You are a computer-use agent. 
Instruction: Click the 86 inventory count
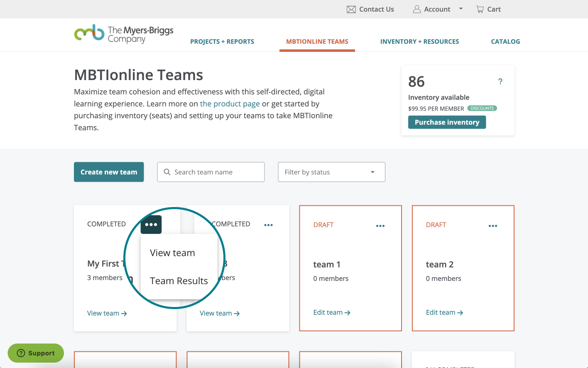416,81
